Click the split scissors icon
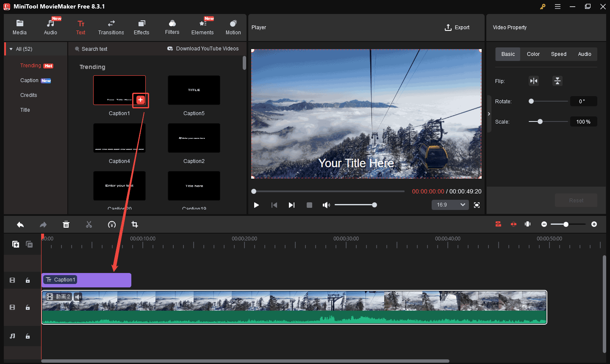 point(89,224)
